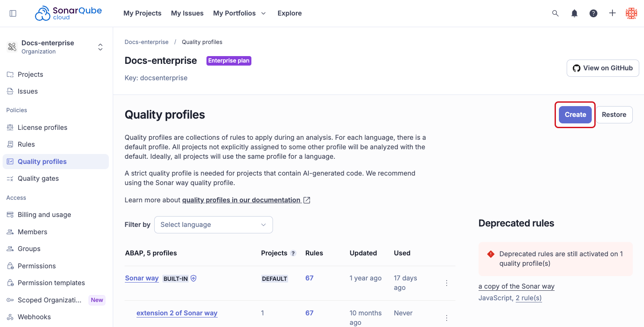
Task: Click rules count 67 for extension 2
Action: pos(309,313)
